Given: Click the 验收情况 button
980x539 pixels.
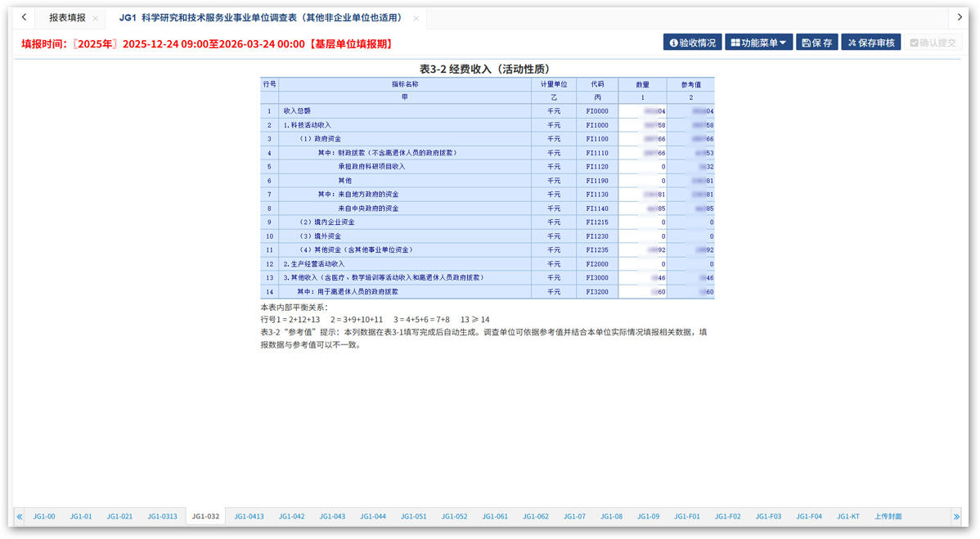Looking at the screenshot, I should [x=692, y=43].
